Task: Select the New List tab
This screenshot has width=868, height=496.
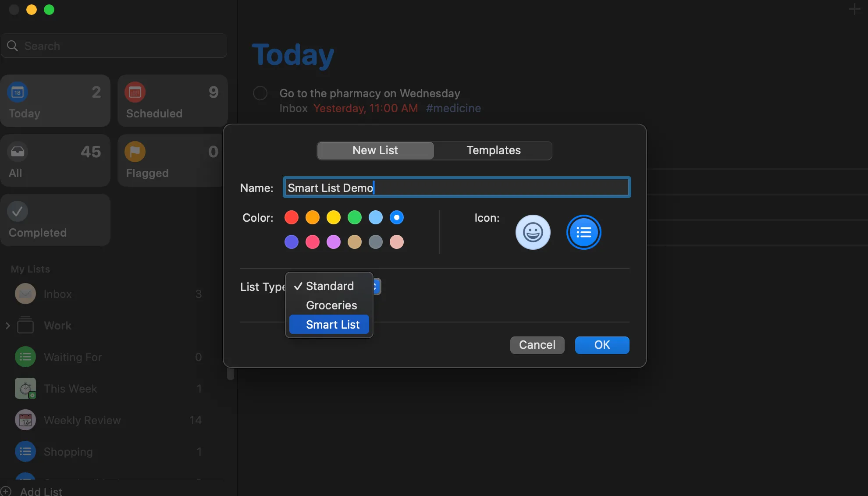Action: pos(375,150)
